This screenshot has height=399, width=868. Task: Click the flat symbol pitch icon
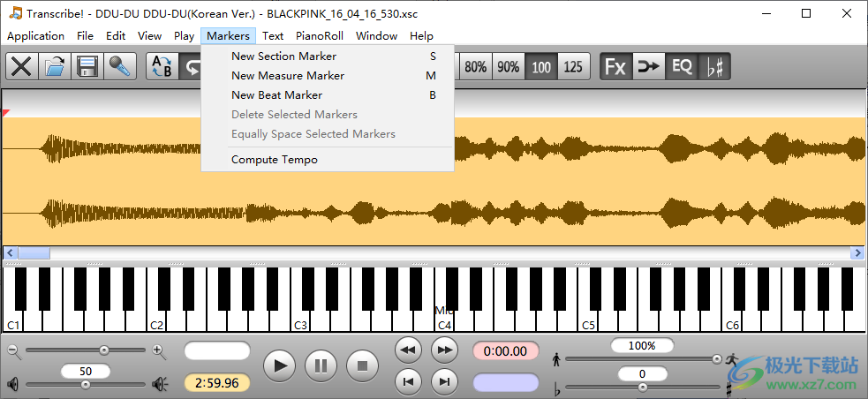tap(557, 388)
